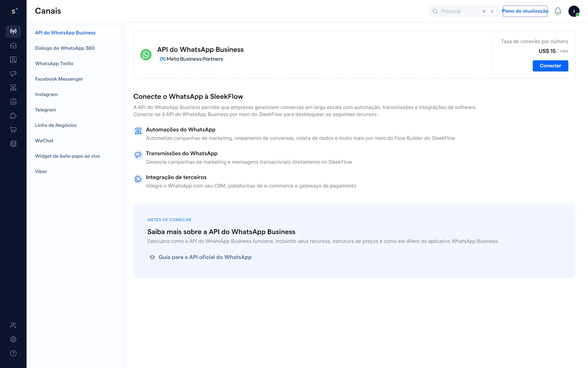This screenshot has height=368, width=588.
Task: Select Telegram channel
Action: click(x=75, y=110)
